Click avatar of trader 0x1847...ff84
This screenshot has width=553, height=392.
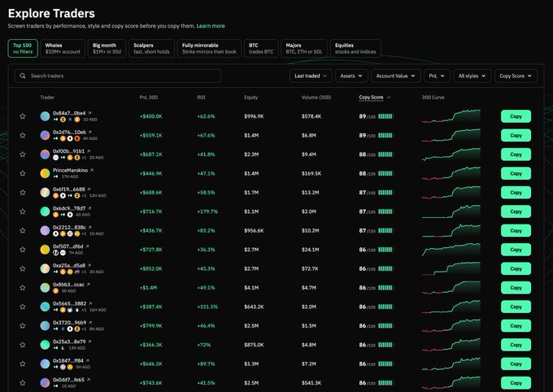(x=45, y=364)
